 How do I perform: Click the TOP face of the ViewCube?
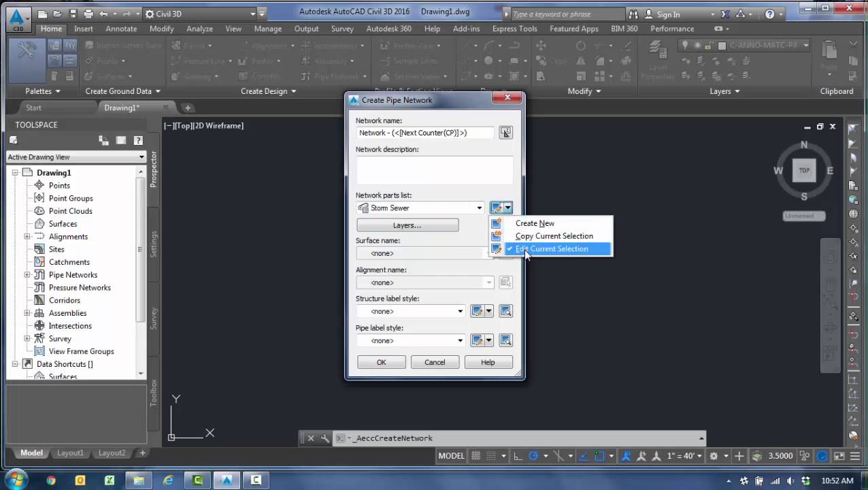click(804, 170)
